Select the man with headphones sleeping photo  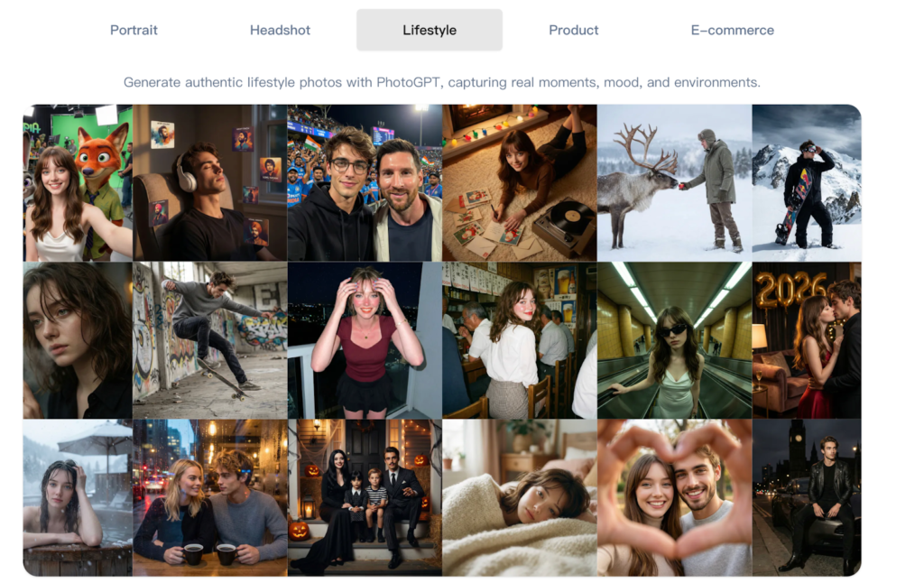pos(209,182)
